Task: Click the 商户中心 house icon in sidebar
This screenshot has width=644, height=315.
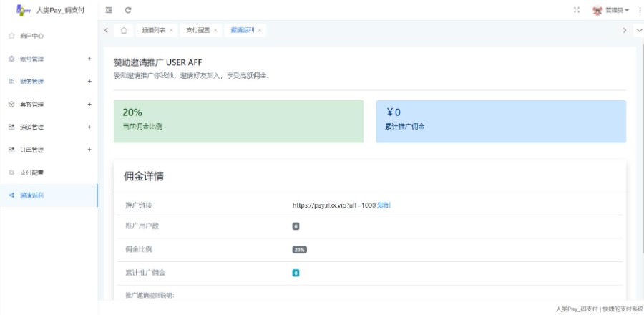Action: click(11, 36)
